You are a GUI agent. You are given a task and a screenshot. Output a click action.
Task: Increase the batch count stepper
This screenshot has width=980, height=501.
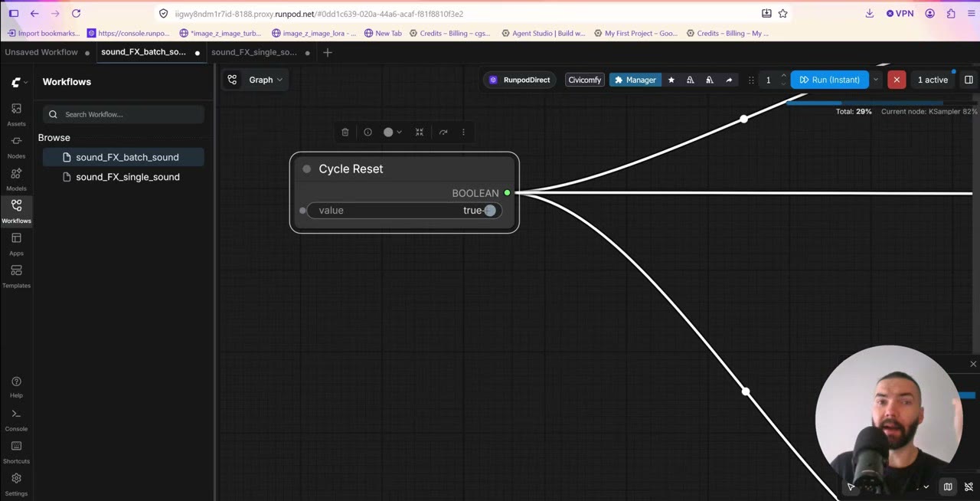[783, 76]
